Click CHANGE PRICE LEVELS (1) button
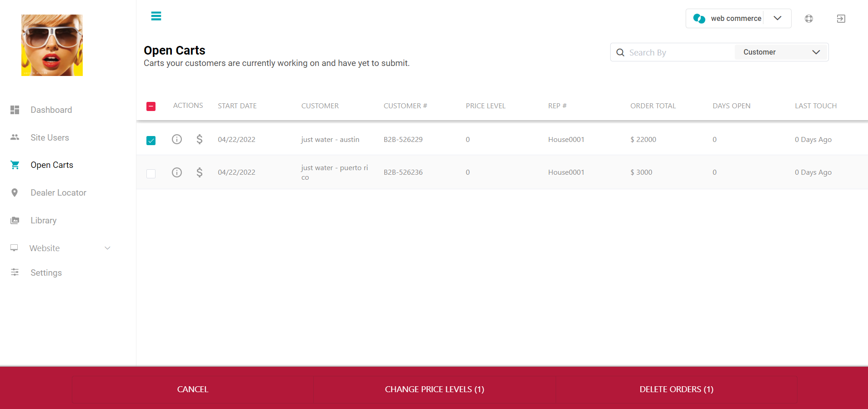The height and width of the screenshot is (409, 868). coord(435,389)
